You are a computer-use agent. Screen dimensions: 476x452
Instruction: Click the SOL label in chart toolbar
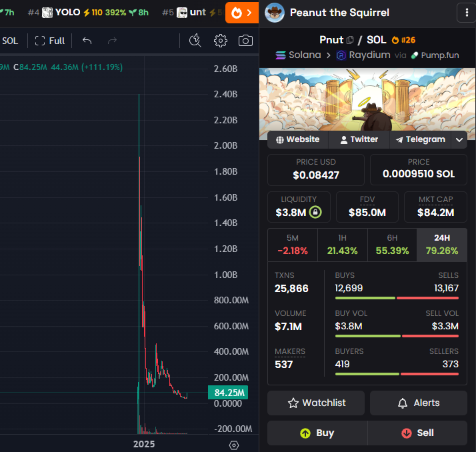tap(10, 41)
